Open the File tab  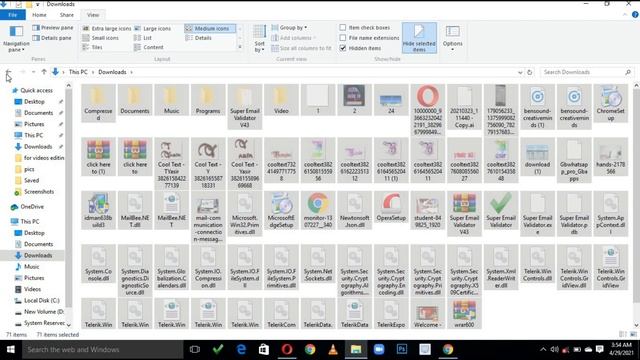click(x=13, y=15)
